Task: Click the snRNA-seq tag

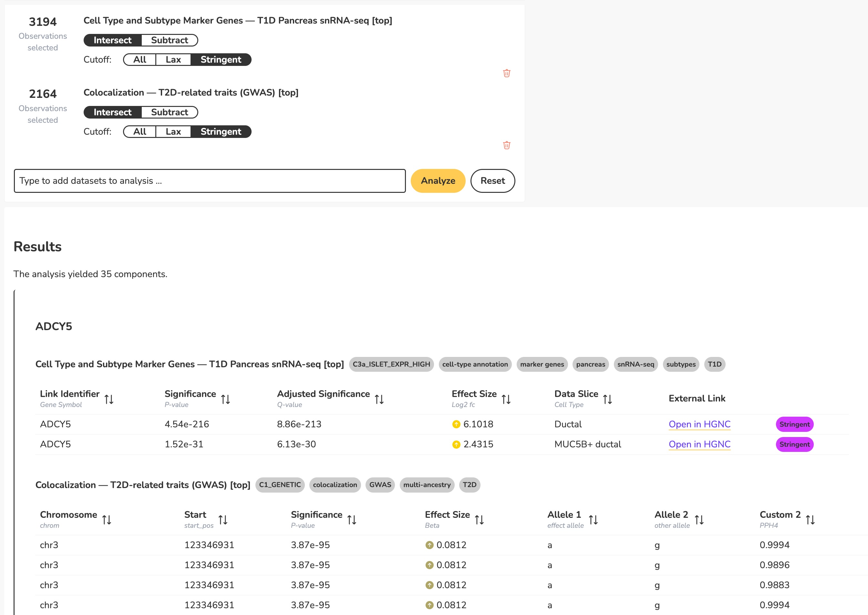Action: pos(635,364)
